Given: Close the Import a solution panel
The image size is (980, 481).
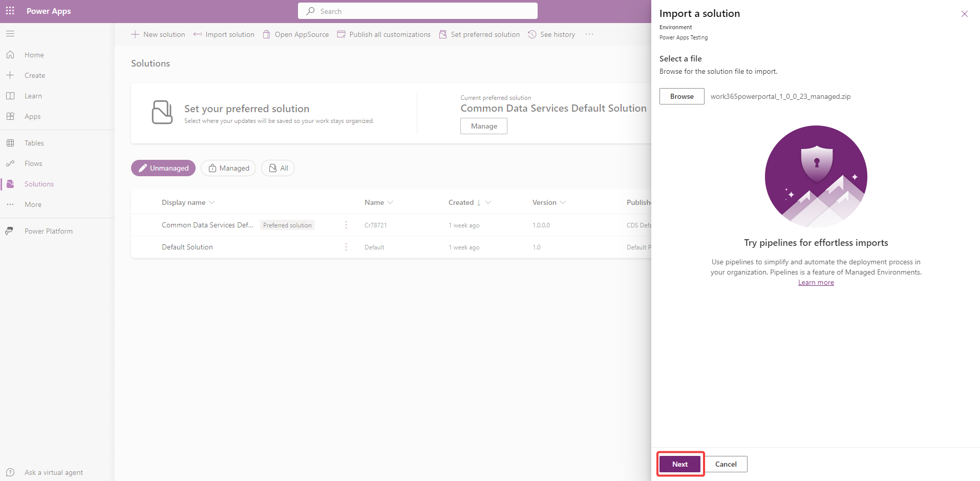Looking at the screenshot, I should [x=965, y=14].
